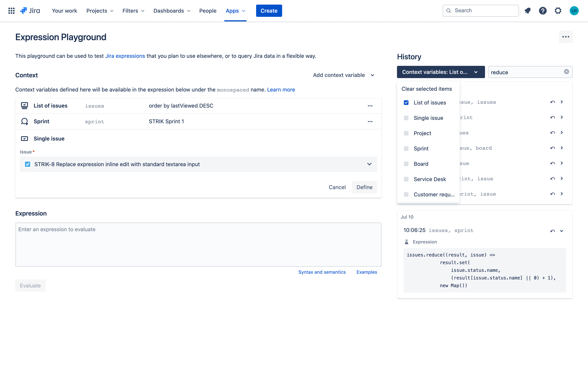The width and height of the screenshot is (588, 392).
Task: Open the Syntax and semantics link
Action: [x=322, y=272]
